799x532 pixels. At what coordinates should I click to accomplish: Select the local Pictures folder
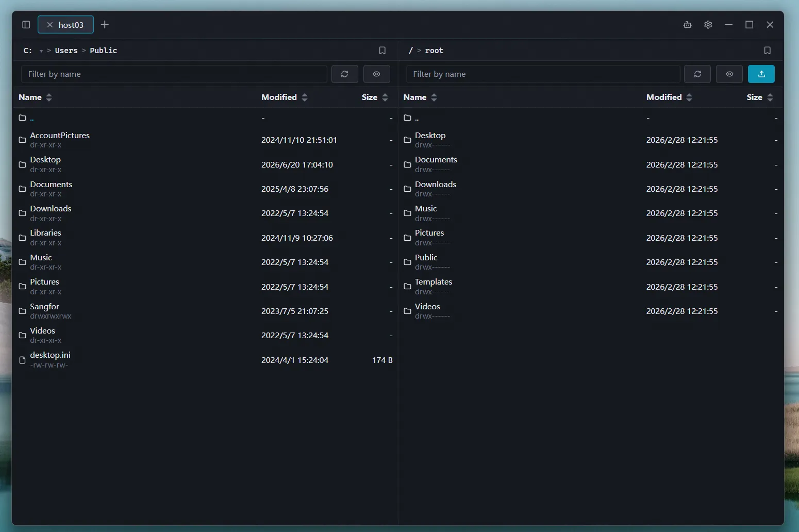205,287
